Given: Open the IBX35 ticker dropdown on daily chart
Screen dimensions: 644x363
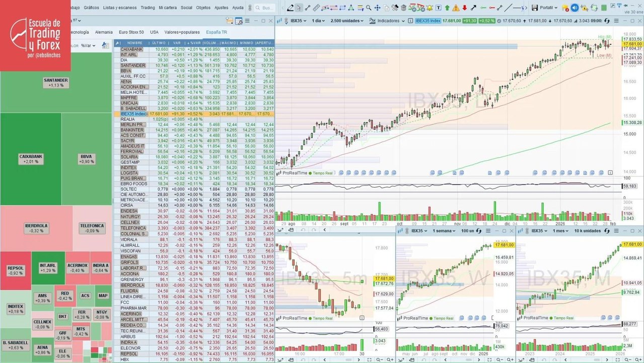Looking at the screenshot, I should (x=298, y=21).
